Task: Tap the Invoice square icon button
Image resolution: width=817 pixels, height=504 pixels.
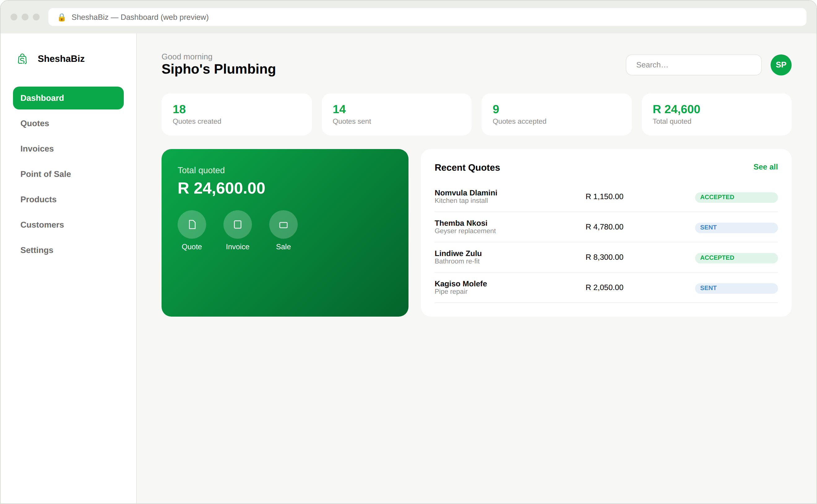Action: [x=238, y=224]
